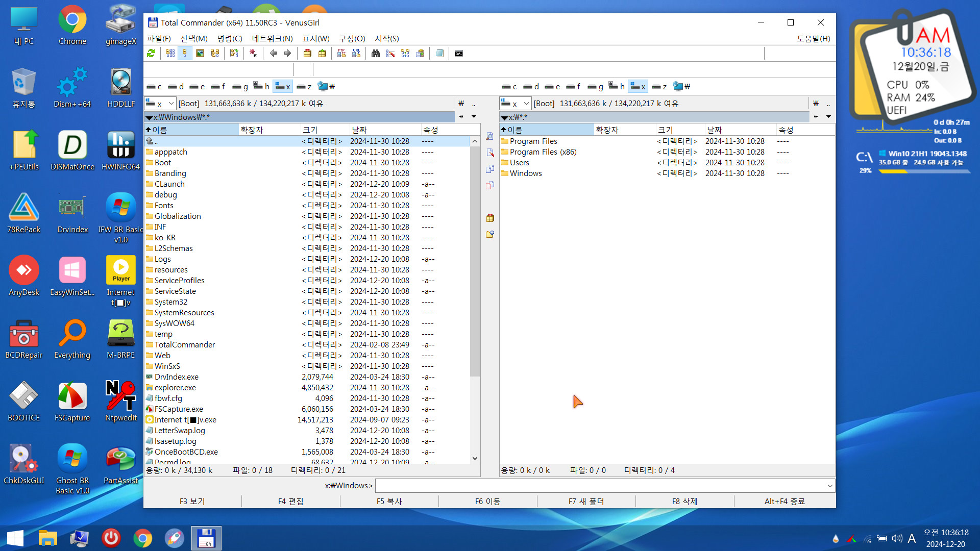Open the FTP connect toolbar icon

click(x=341, y=53)
